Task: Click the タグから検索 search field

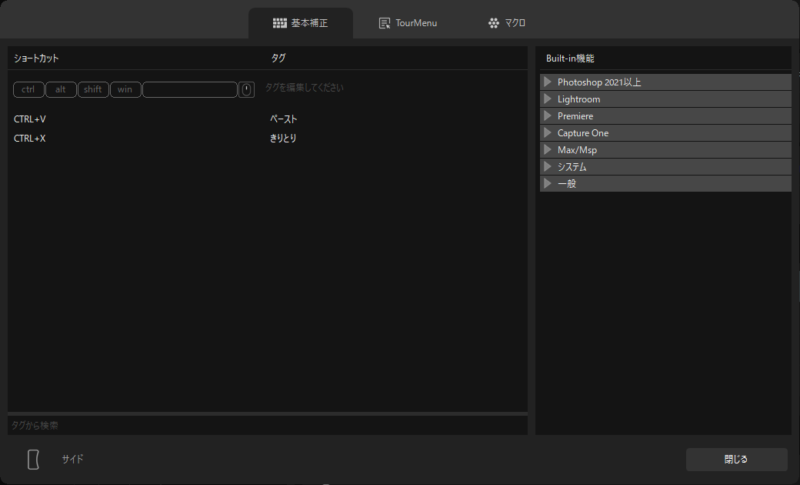Action: [268, 425]
